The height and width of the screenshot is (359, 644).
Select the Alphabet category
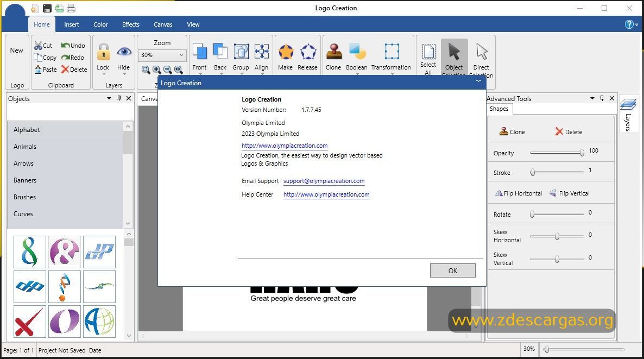(65, 130)
